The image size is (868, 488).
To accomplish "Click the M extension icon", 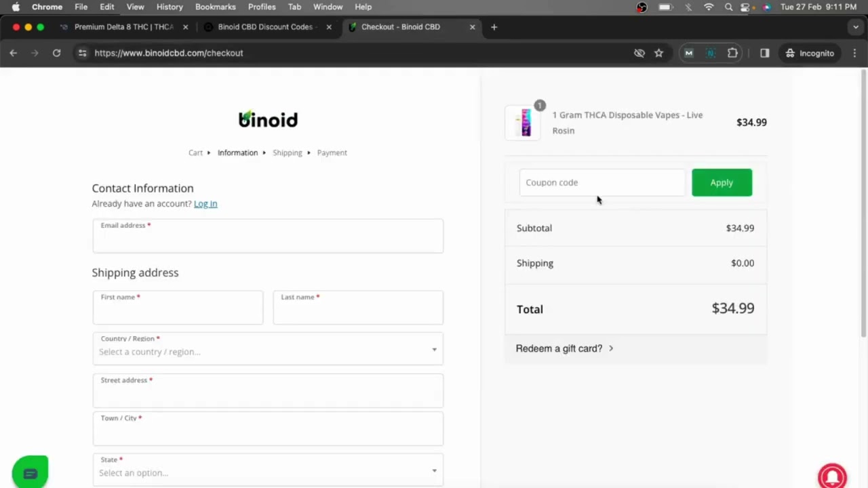I will coord(689,53).
